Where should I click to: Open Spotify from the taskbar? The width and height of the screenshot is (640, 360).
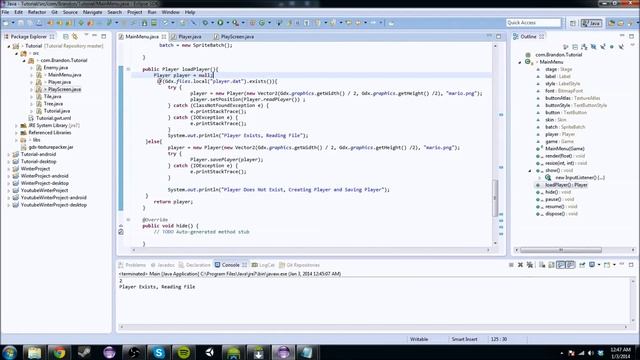pos(184,352)
